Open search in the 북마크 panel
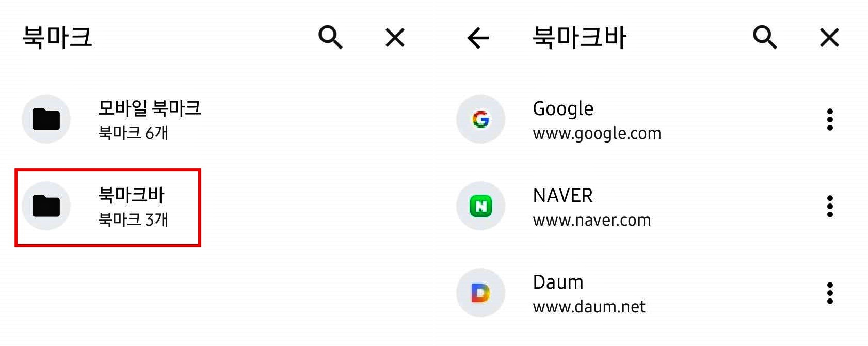 pos(330,37)
